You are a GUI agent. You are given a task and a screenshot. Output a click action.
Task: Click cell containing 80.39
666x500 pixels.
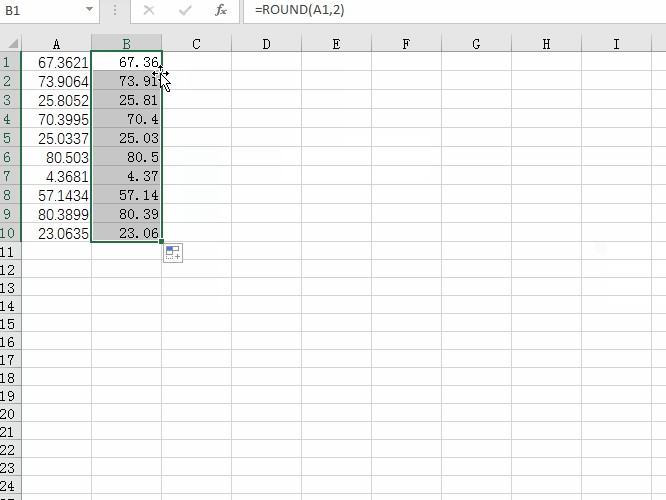126,214
